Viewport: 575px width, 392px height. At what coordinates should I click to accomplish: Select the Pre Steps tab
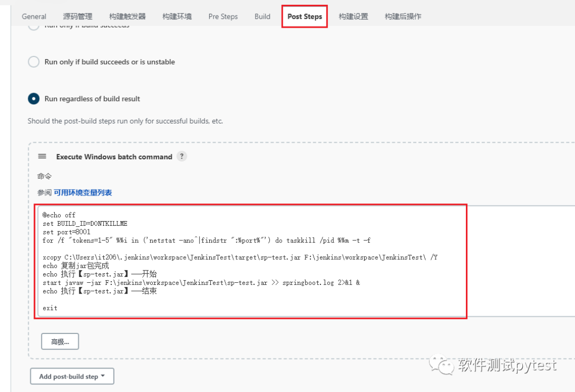223,17
